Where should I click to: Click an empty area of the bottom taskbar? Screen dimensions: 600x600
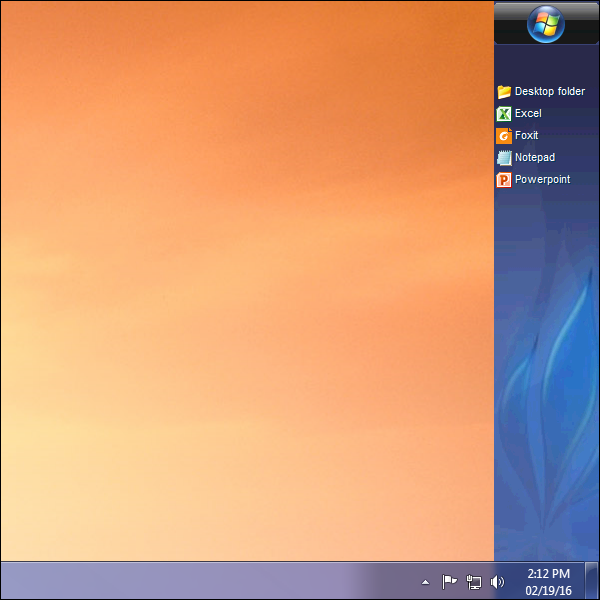200,581
